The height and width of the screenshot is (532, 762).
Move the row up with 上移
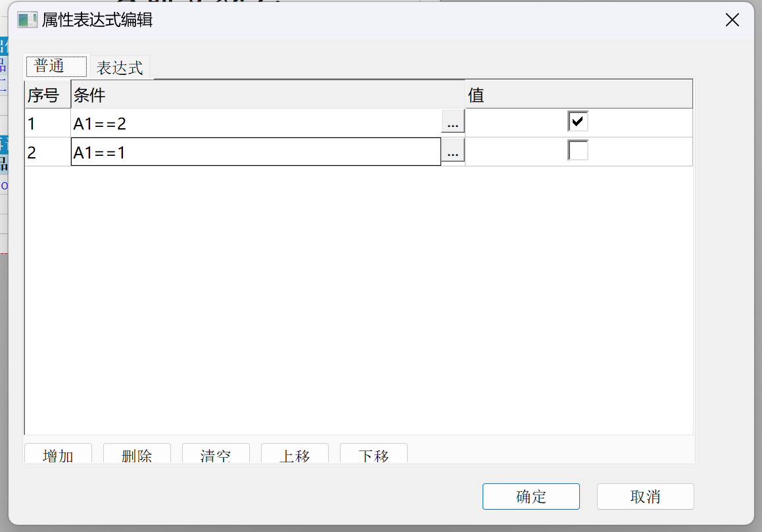pyautogui.click(x=295, y=455)
